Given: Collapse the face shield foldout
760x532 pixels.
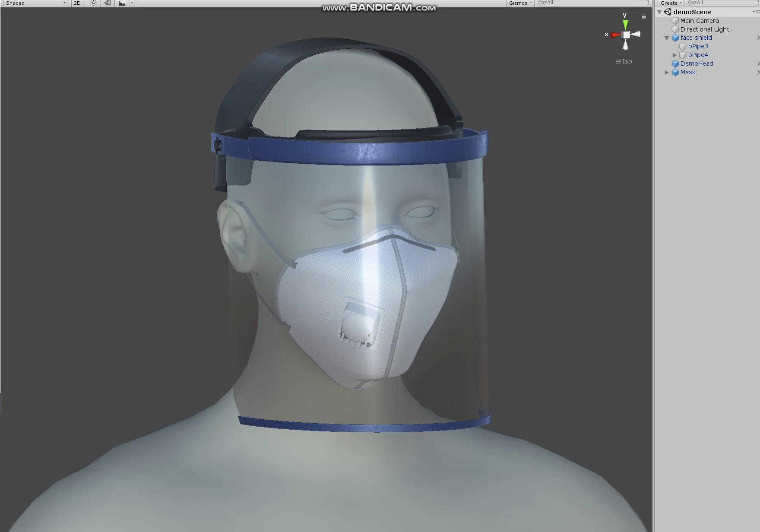Looking at the screenshot, I should [x=667, y=38].
